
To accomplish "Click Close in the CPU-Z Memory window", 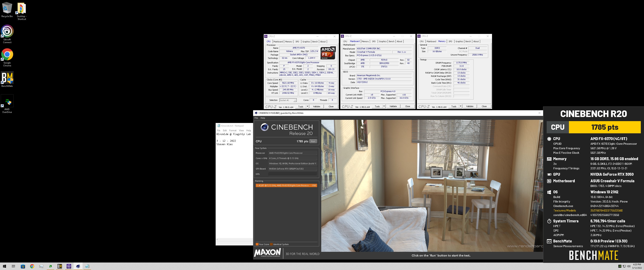I will tap(484, 106).
